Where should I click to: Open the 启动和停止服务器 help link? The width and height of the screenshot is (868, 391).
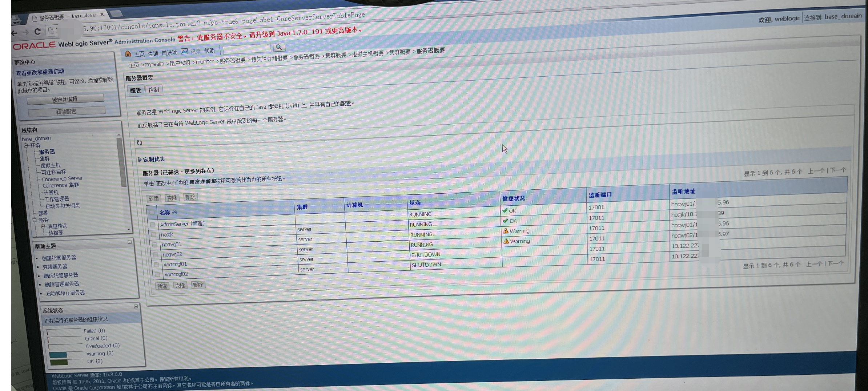[65, 293]
